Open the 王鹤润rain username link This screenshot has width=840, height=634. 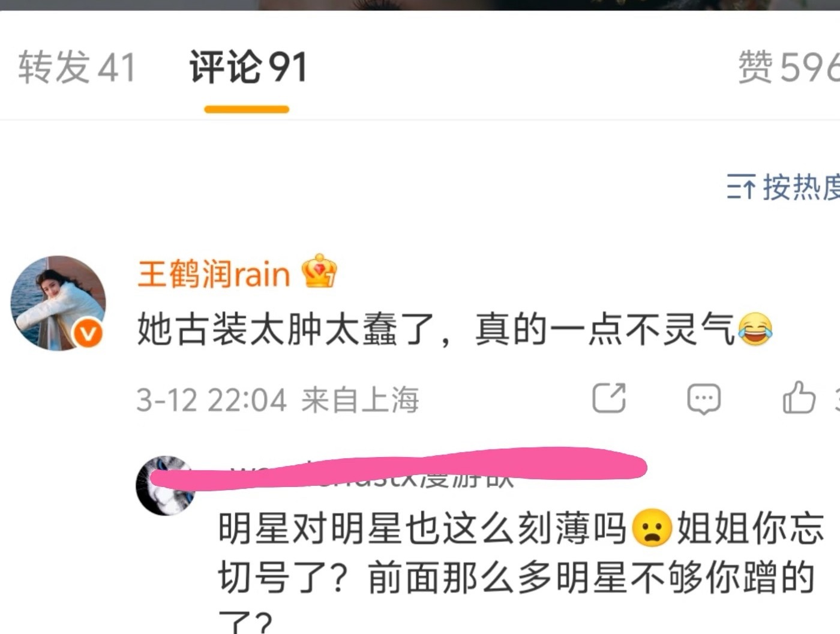point(214,274)
